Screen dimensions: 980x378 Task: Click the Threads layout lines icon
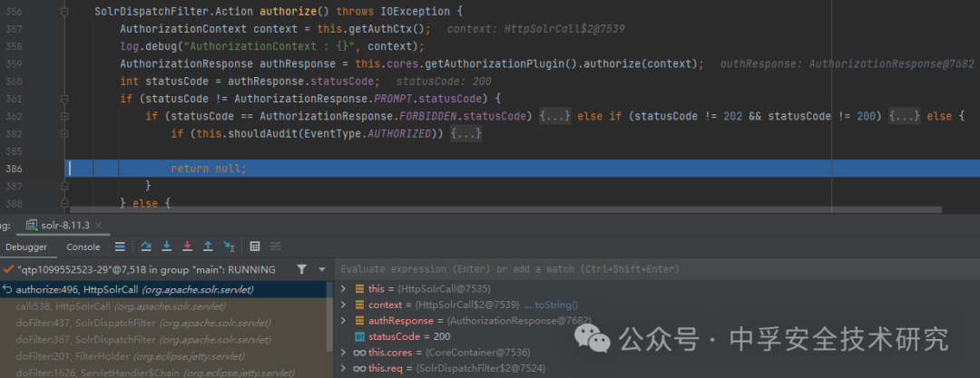pyautogui.click(x=120, y=247)
